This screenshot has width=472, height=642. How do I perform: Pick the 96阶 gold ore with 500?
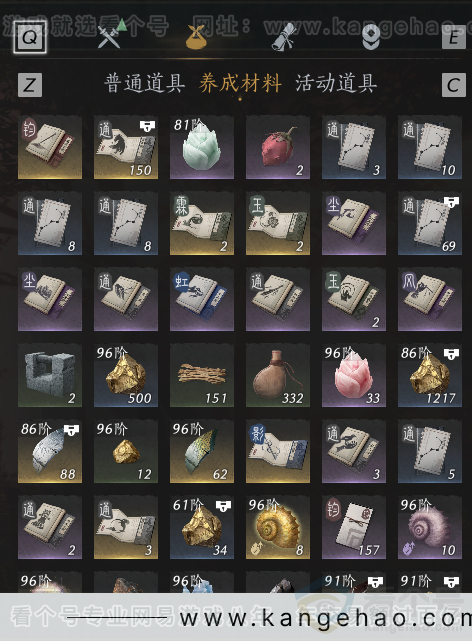coord(126,375)
